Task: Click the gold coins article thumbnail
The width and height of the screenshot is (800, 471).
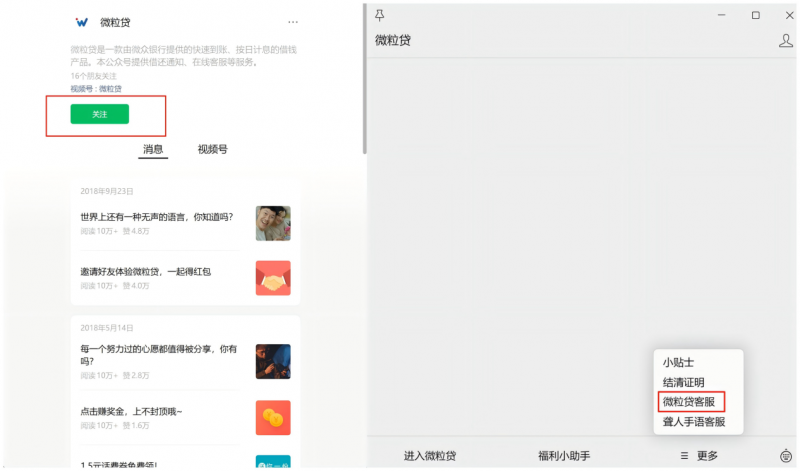Action: pyautogui.click(x=272, y=417)
